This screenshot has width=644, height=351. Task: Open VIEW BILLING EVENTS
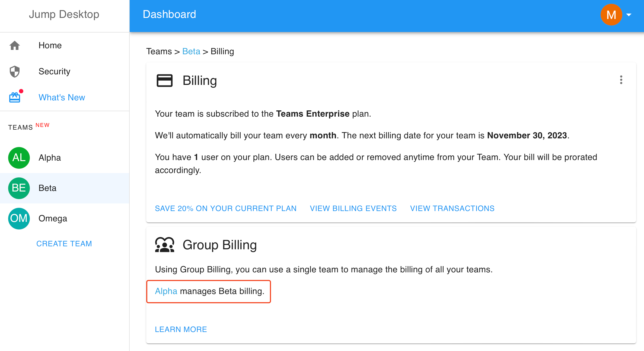tap(353, 208)
